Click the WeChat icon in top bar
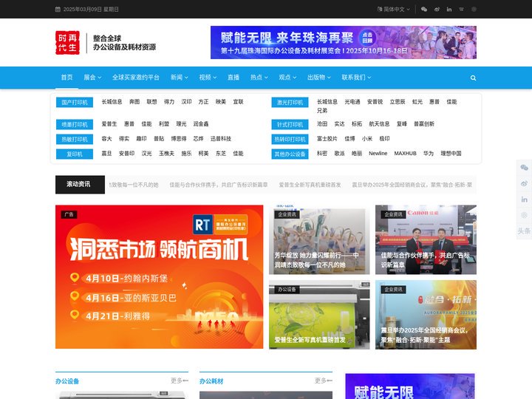Screen dimensions: 532x399 point(424,9)
